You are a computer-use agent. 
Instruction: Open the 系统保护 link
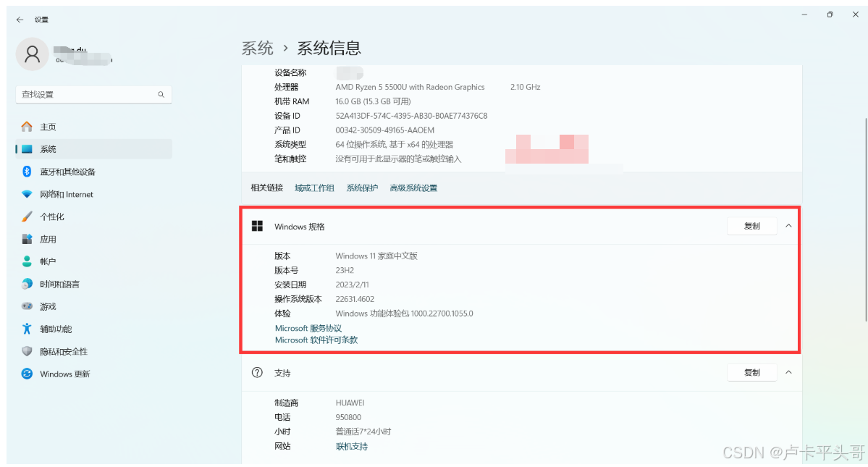point(362,188)
